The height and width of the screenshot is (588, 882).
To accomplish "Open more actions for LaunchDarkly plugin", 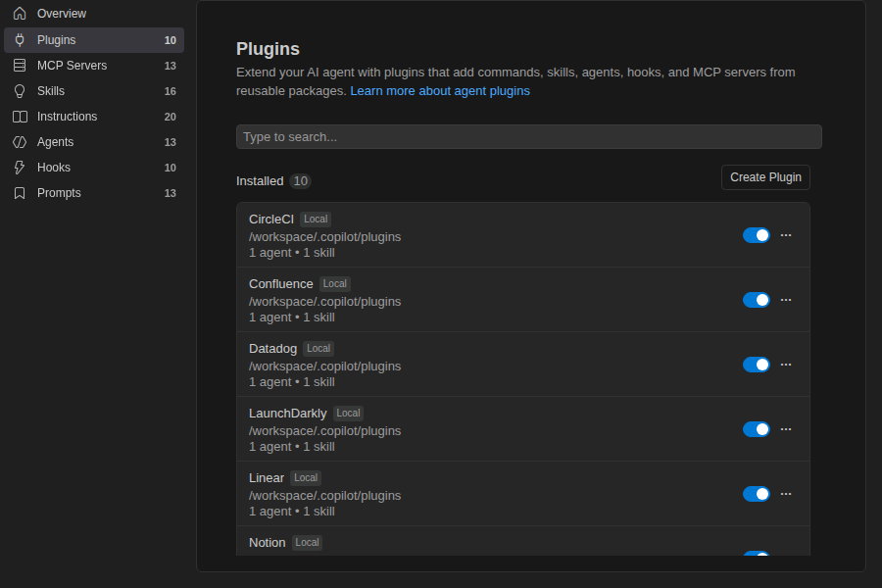I will [x=786, y=429].
